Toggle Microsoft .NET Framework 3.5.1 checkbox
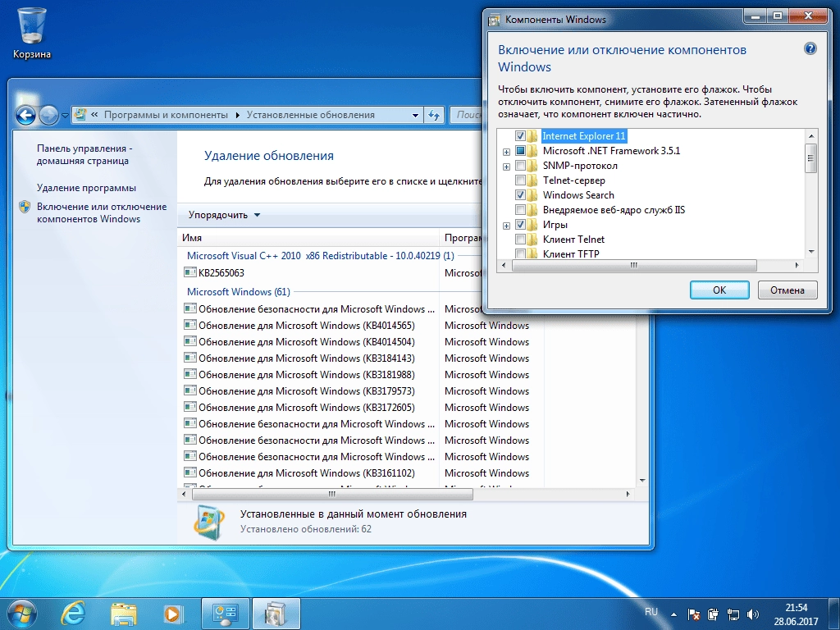Screen dimensions: 840x630 tap(519, 151)
